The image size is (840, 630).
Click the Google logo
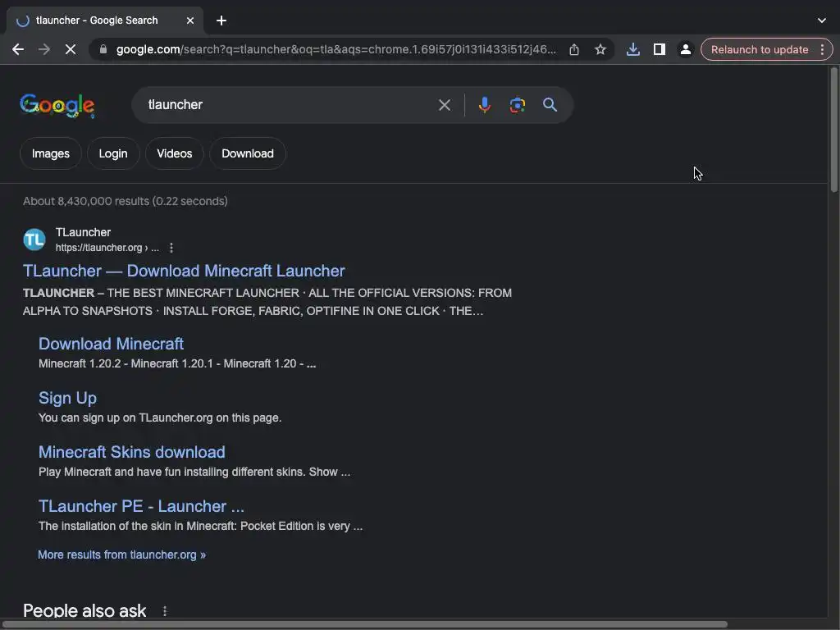coord(57,106)
